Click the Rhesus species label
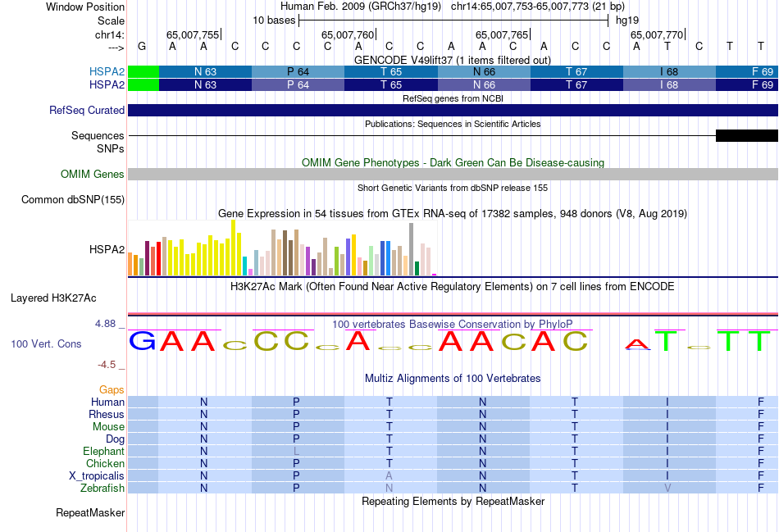This screenshot has width=779, height=532. coord(107,414)
